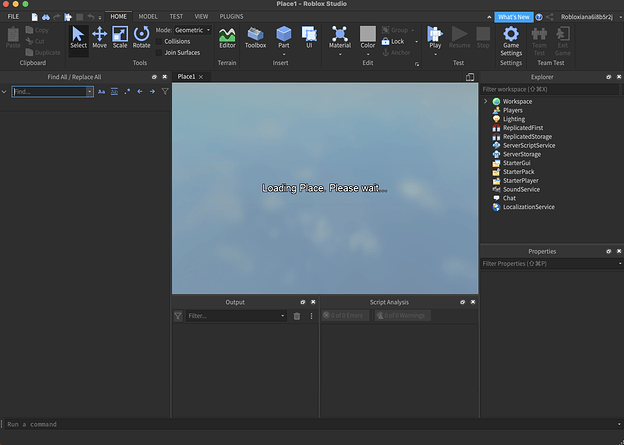624x445 pixels.
Task: Insert a new Part
Action: pos(283,37)
